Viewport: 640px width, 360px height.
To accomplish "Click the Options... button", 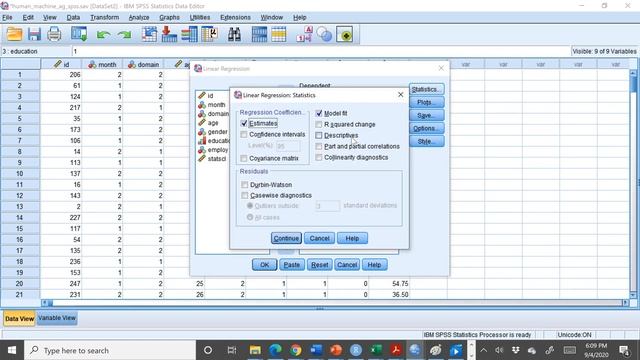I will click(x=427, y=129).
